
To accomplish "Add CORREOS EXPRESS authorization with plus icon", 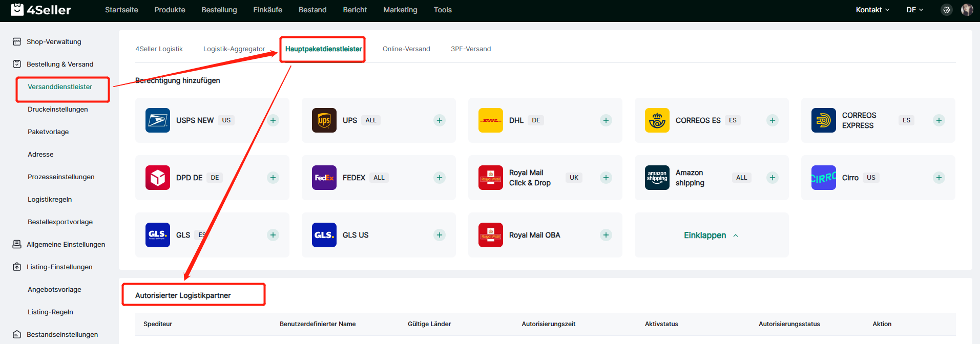I will pos(939,120).
